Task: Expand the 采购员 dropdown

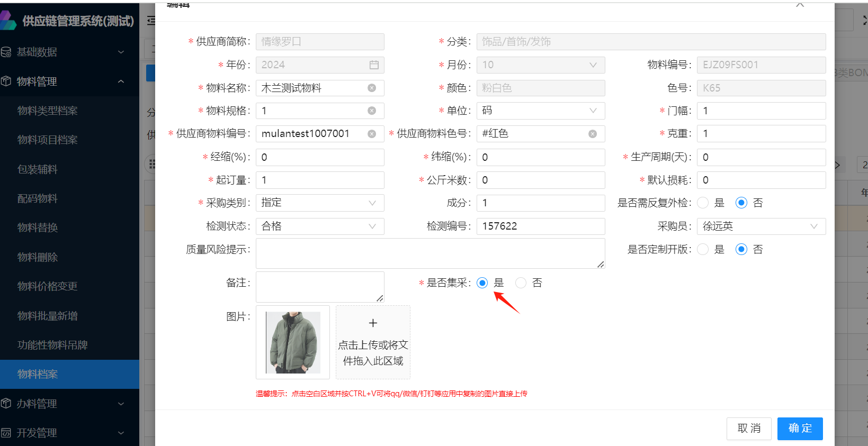Action: click(x=760, y=226)
